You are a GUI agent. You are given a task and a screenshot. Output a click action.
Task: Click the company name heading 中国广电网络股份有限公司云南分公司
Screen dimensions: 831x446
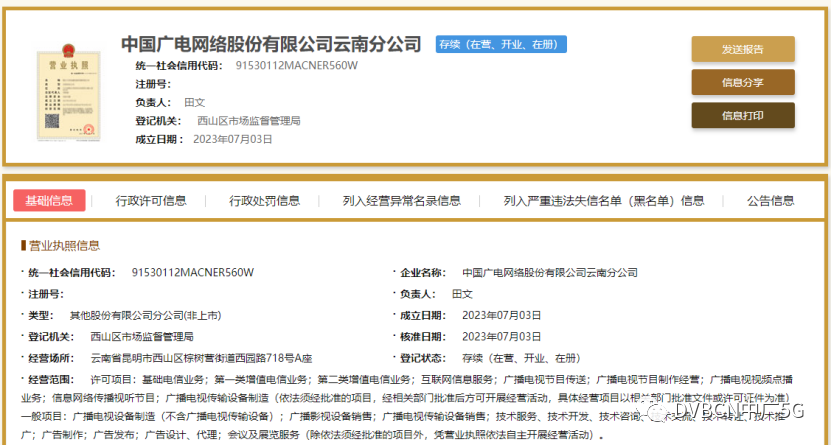[x=271, y=44]
